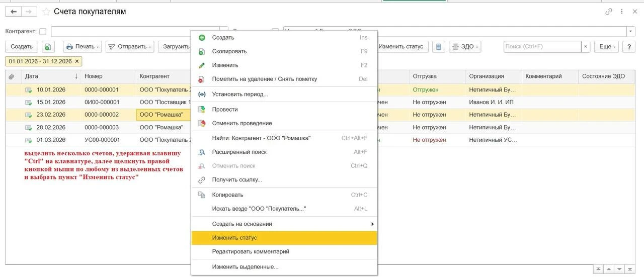Expand the organization filter combo box arrow
The width and height of the screenshot is (644, 277).
pyautogui.click(x=631, y=32)
